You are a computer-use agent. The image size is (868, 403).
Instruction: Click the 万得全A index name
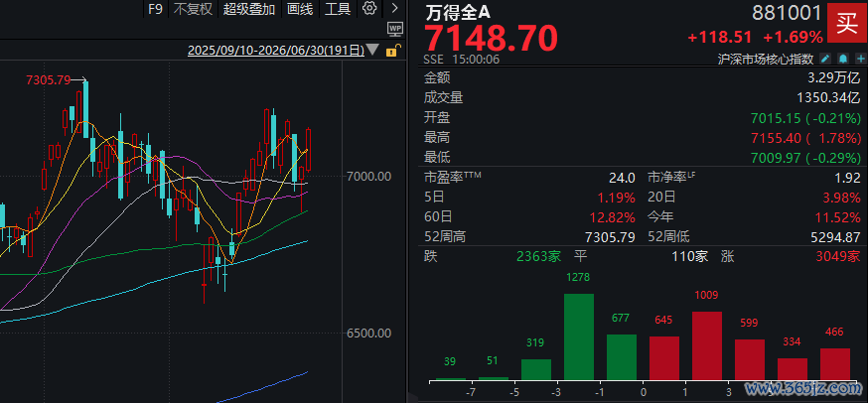pyautogui.click(x=458, y=11)
